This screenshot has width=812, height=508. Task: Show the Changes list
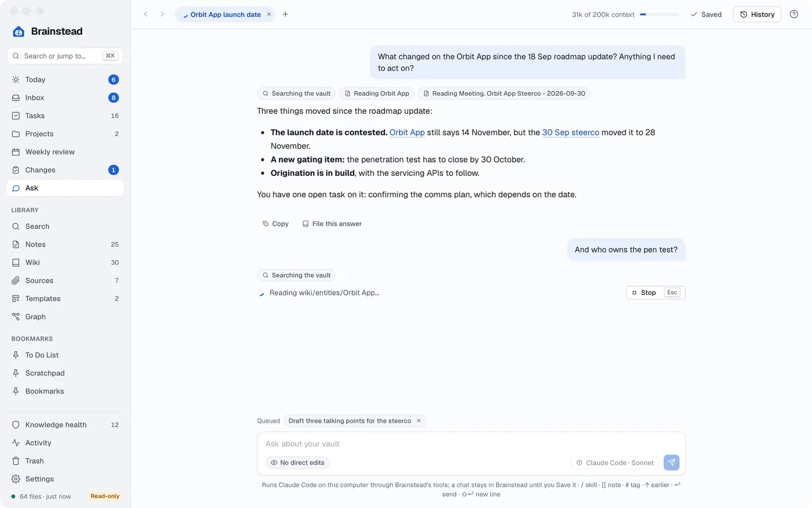coord(66,170)
